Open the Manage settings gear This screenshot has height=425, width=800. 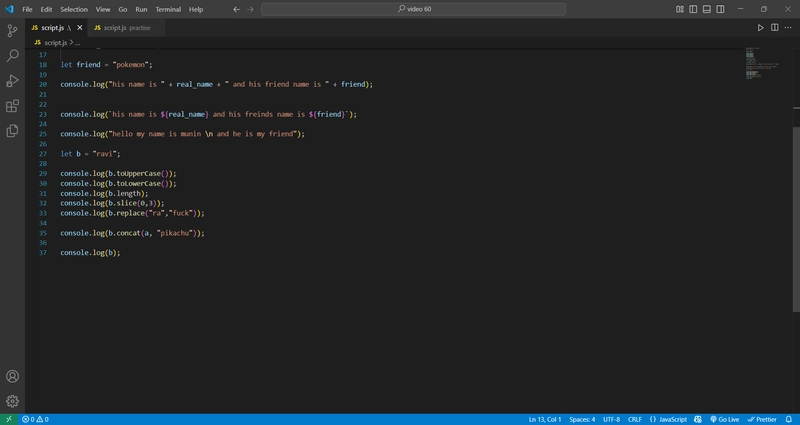[12, 401]
